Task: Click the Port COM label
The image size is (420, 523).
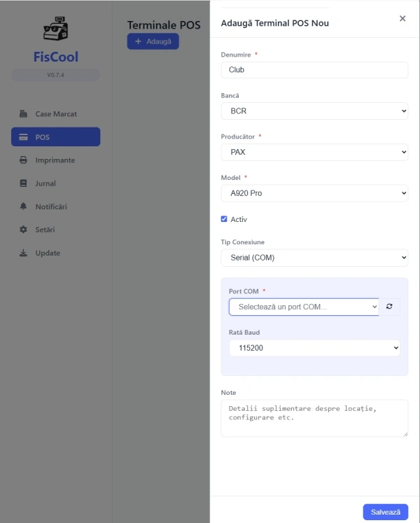Action: pos(244,291)
